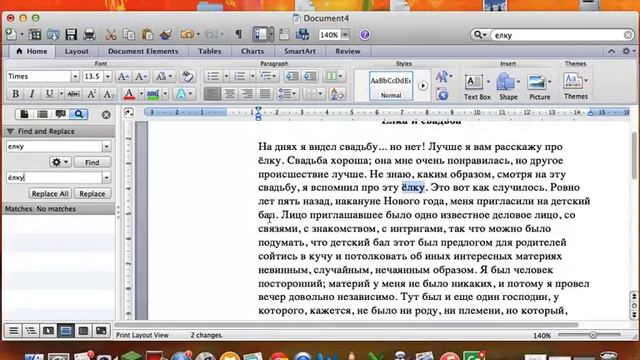The height and width of the screenshot is (360, 640).
Task: Click the numbered list icon
Action: click(x=240, y=76)
